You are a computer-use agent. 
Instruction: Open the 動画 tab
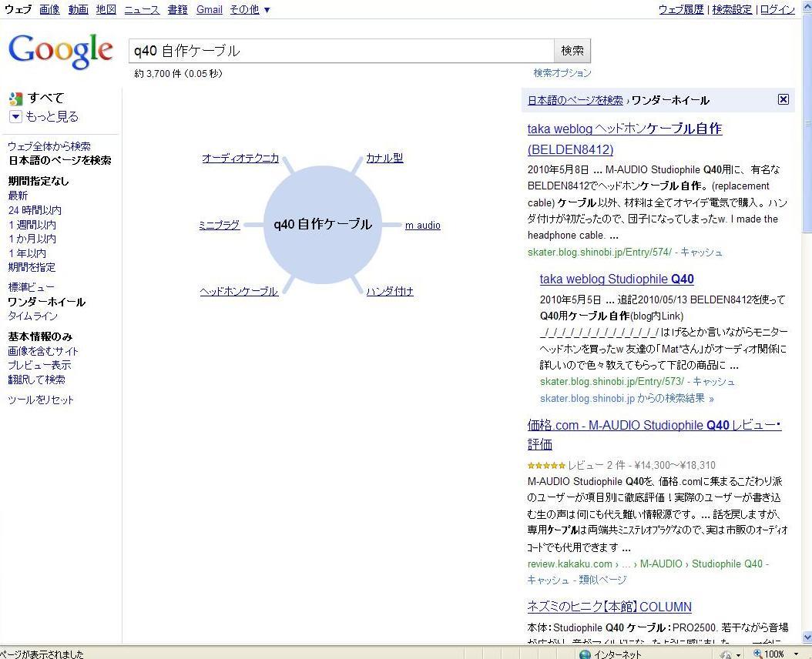[x=79, y=9]
